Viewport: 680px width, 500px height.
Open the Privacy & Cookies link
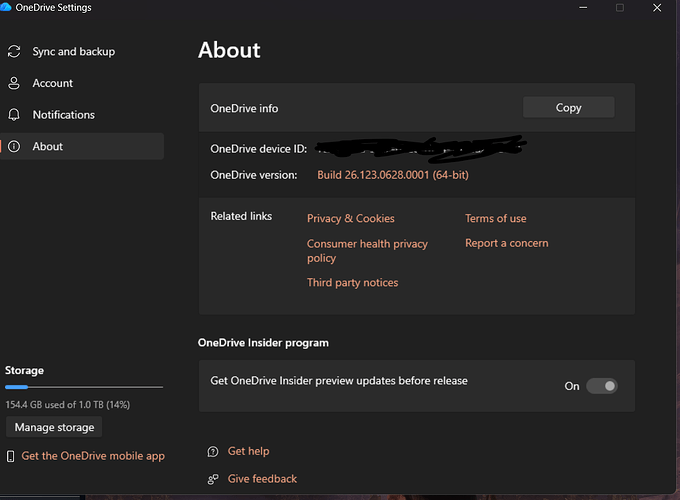pyautogui.click(x=351, y=219)
